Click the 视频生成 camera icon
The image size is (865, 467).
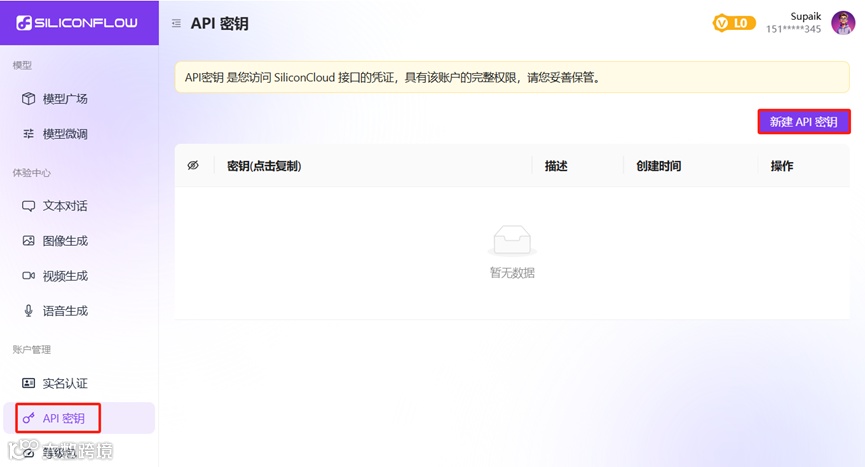(x=28, y=276)
